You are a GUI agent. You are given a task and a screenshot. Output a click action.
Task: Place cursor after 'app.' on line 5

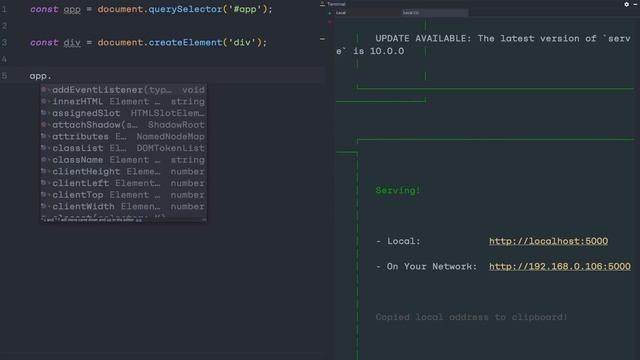(x=52, y=76)
